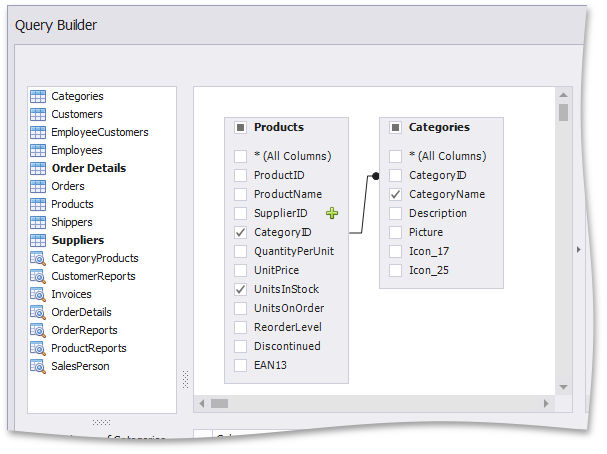
Task: Click the Categories table icon in list
Action: (38, 97)
